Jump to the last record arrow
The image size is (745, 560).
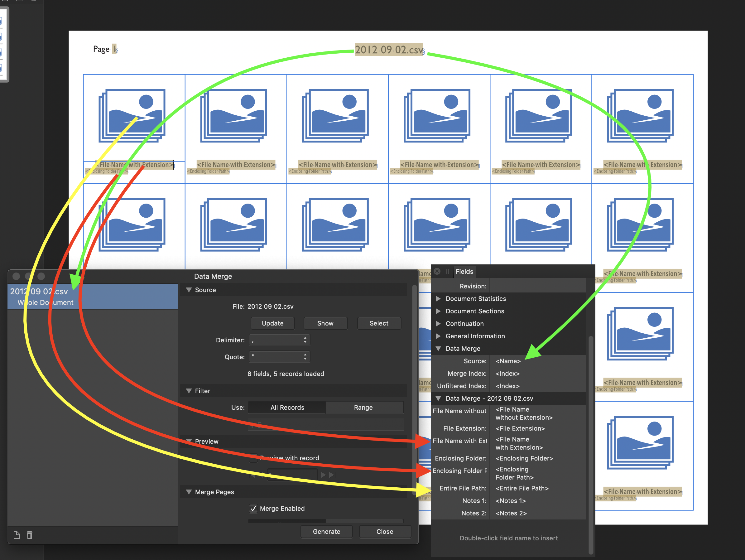coord(333,475)
